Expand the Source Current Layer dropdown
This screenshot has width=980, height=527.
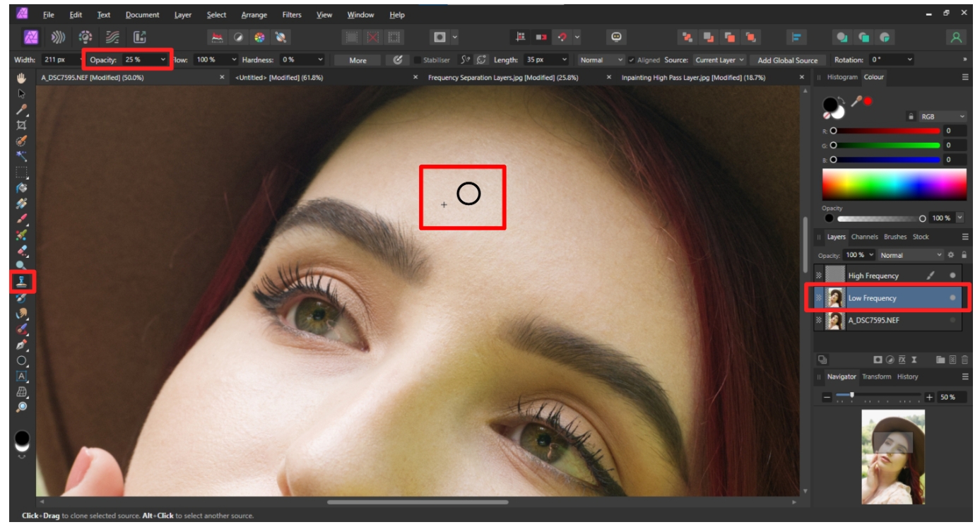pos(741,60)
